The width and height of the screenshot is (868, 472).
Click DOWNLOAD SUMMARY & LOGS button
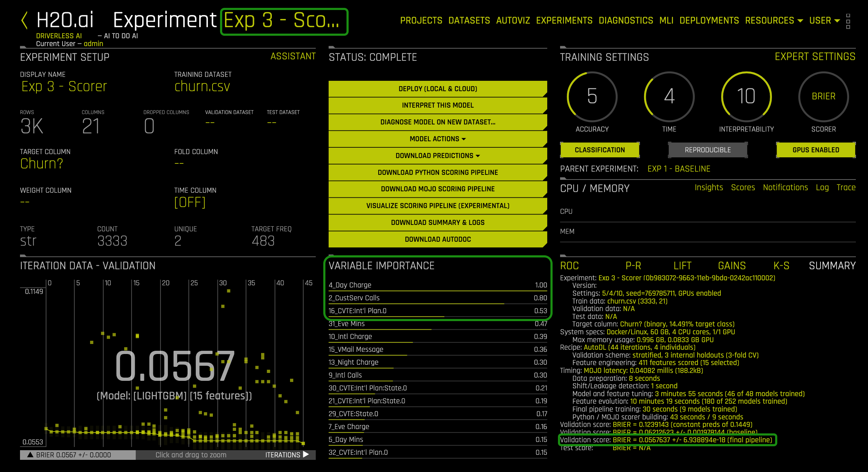438,222
